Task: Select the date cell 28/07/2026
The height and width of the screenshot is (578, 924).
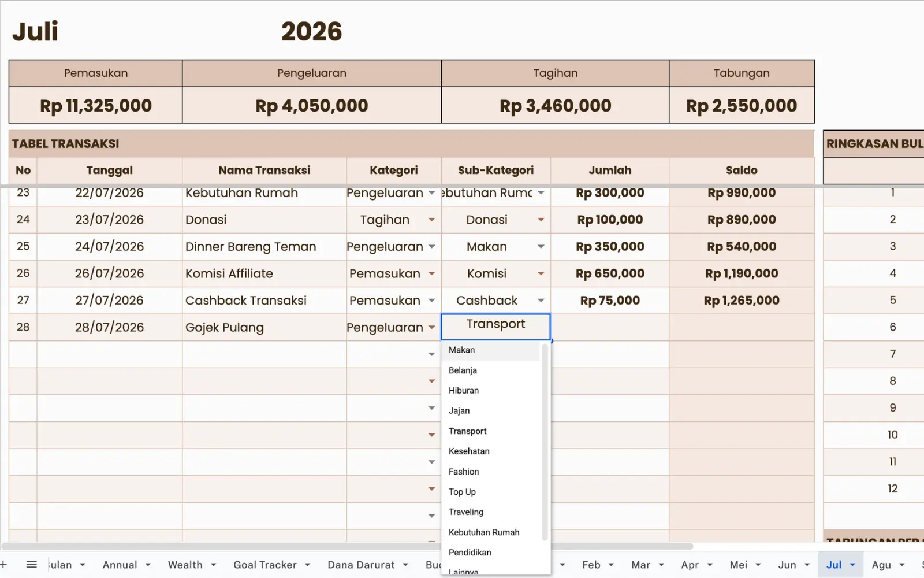Action: pyautogui.click(x=110, y=328)
